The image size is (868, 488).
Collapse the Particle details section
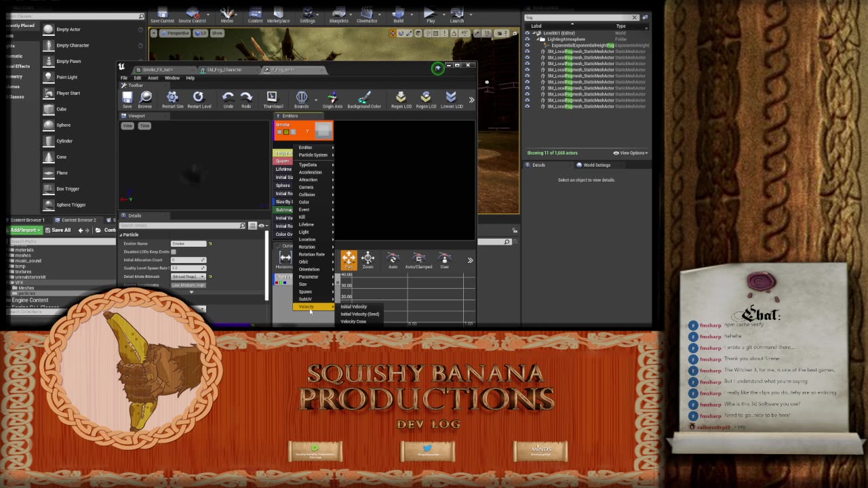tap(122, 235)
